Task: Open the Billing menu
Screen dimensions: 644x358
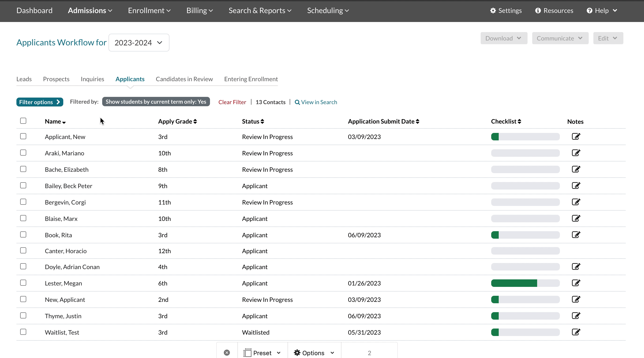Action: [199, 11]
